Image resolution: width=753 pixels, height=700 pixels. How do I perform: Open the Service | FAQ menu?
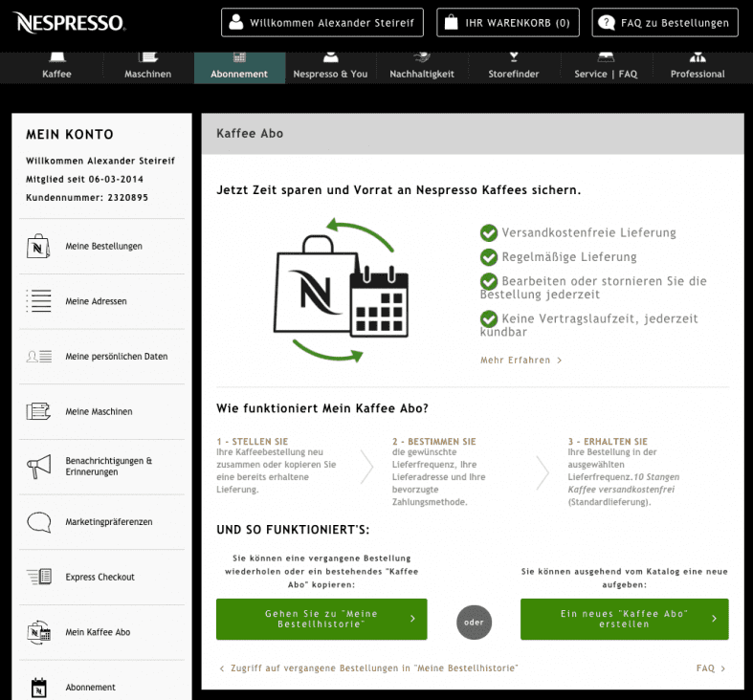(x=606, y=68)
